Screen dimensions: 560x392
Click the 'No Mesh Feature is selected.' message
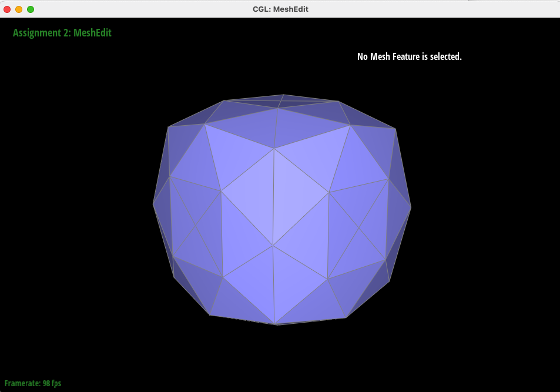click(x=410, y=56)
